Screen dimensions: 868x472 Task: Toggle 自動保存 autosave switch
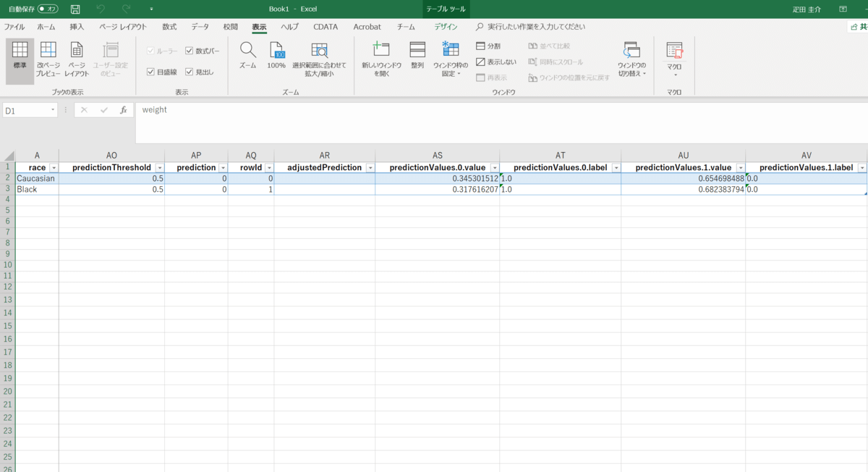pyautogui.click(x=48, y=9)
